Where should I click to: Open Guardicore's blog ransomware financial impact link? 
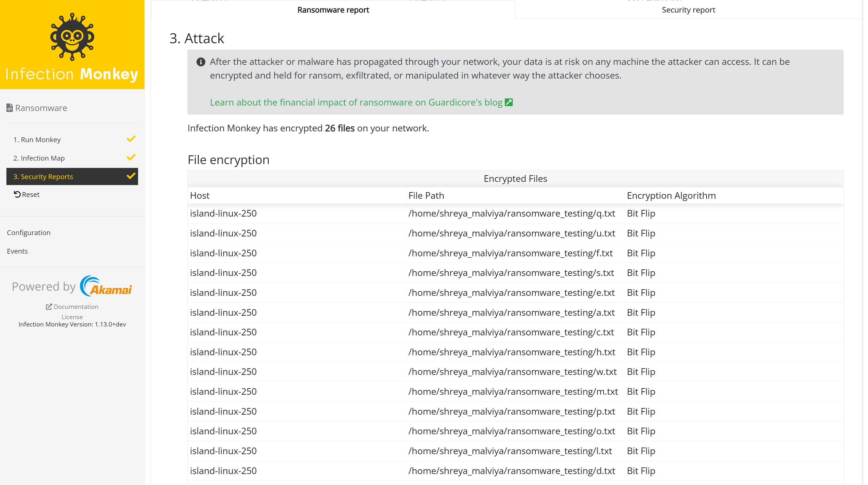(x=356, y=102)
